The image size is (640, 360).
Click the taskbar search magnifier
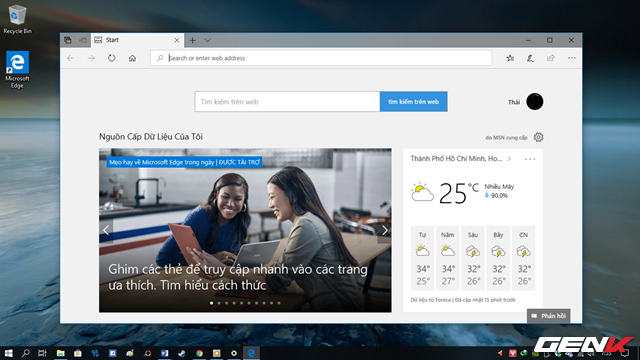coord(25,353)
